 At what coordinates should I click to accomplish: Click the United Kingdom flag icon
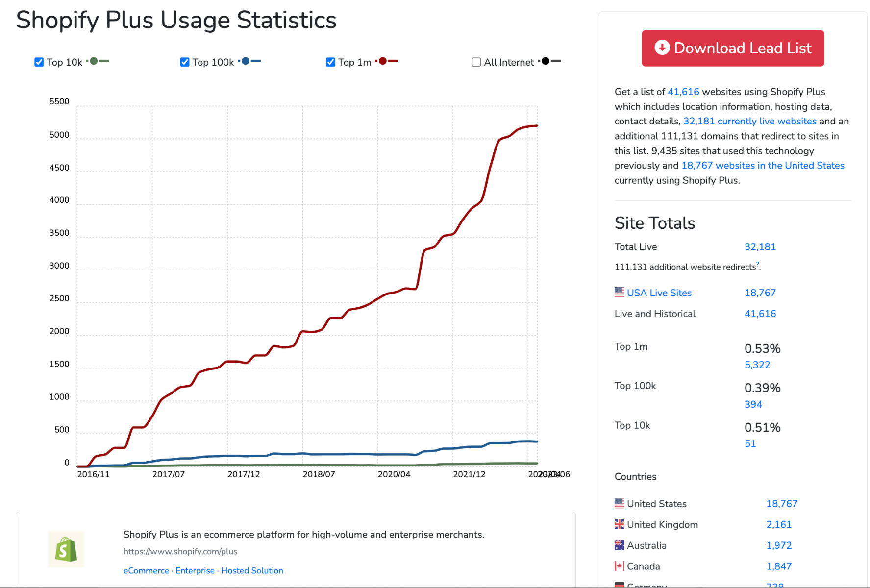point(620,524)
